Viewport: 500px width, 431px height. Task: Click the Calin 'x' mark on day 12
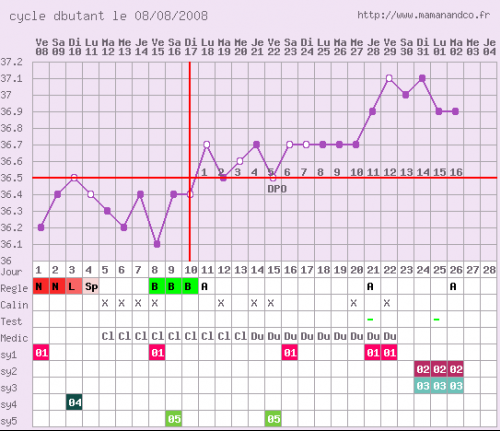pyautogui.click(x=221, y=303)
